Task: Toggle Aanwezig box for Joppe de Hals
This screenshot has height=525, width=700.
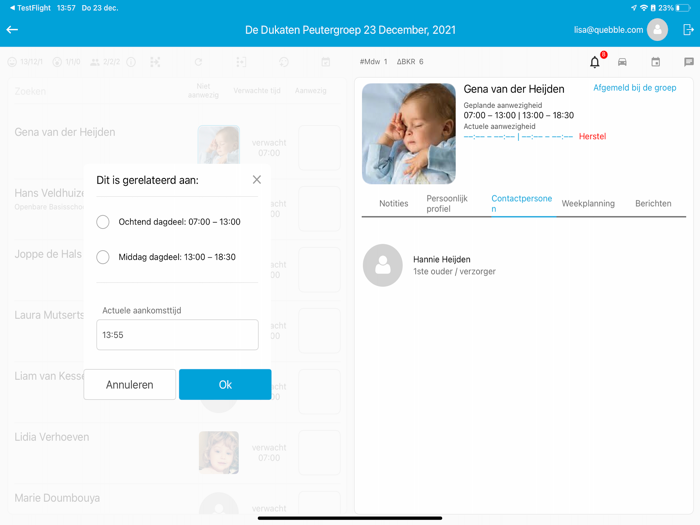Action: click(x=319, y=270)
